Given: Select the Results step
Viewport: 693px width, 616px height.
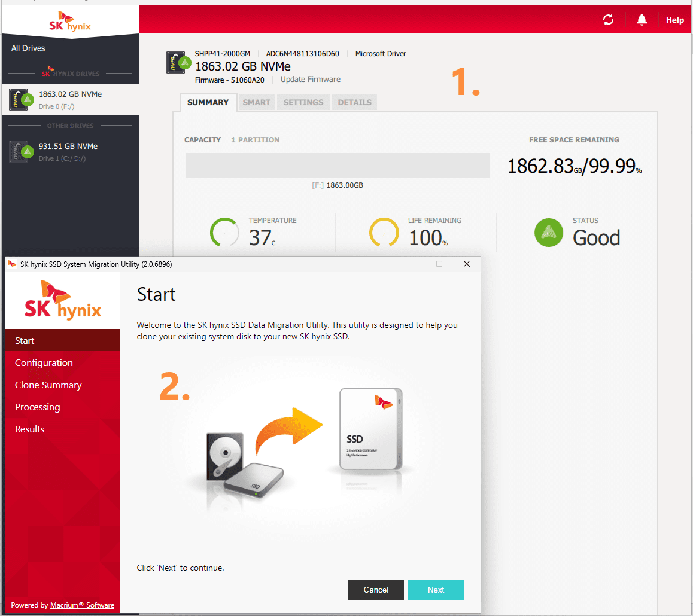Looking at the screenshot, I should coord(63,429).
